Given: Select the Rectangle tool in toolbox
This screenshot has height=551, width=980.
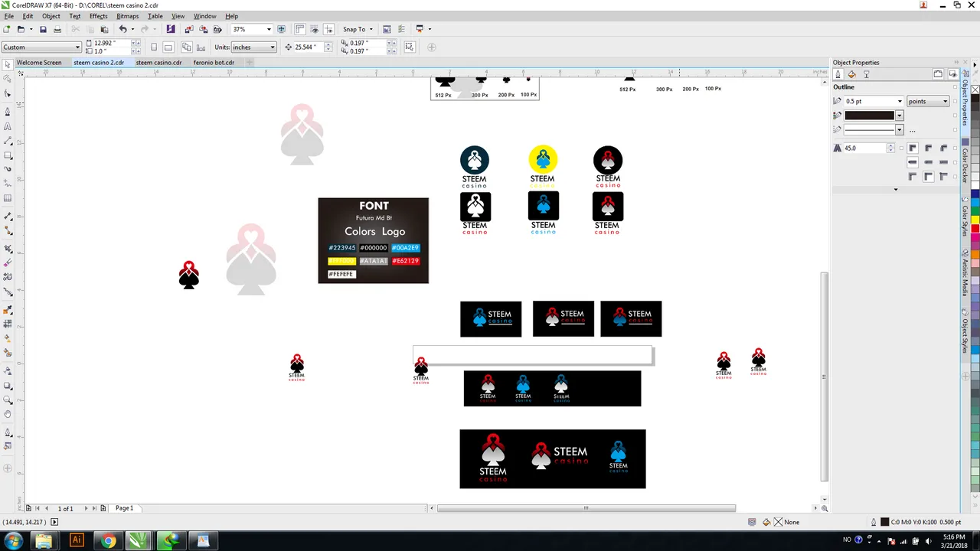Looking at the screenshot, I should coord(8,155).
